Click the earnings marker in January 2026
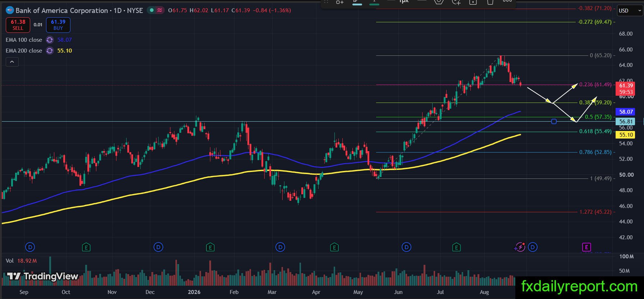 point(210,247)
